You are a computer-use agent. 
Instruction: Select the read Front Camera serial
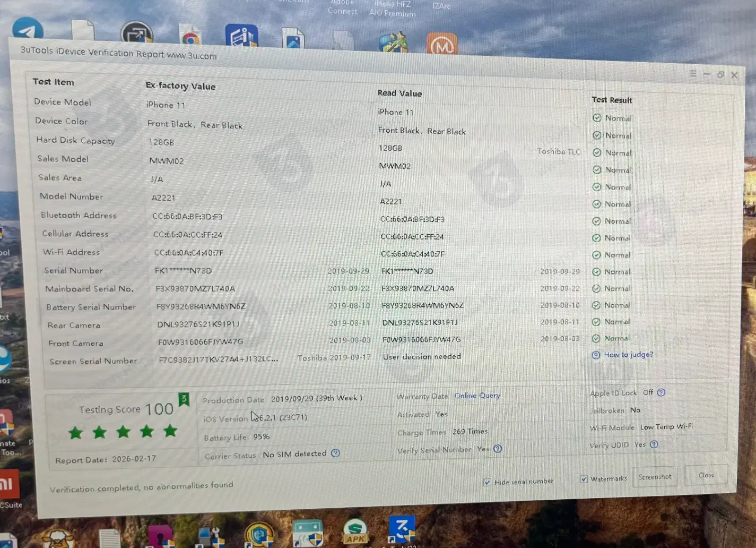pyautogui.click(x=422, y=339)
